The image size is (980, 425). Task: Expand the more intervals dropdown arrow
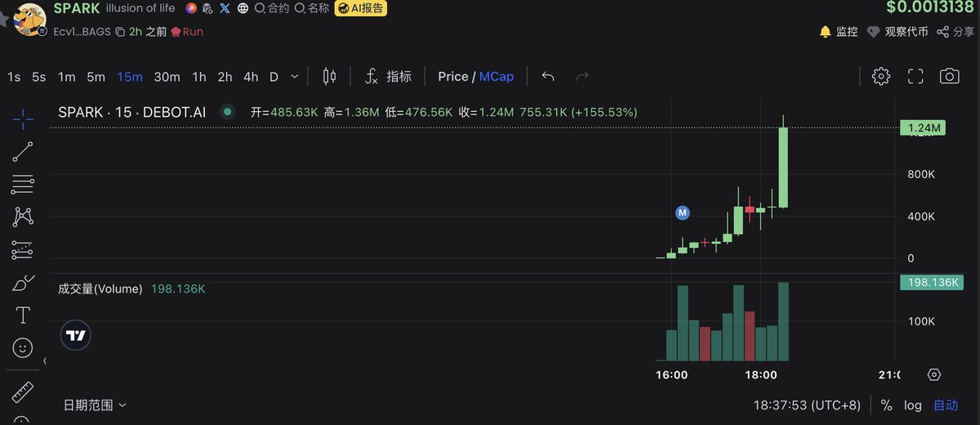pos(295,77)
